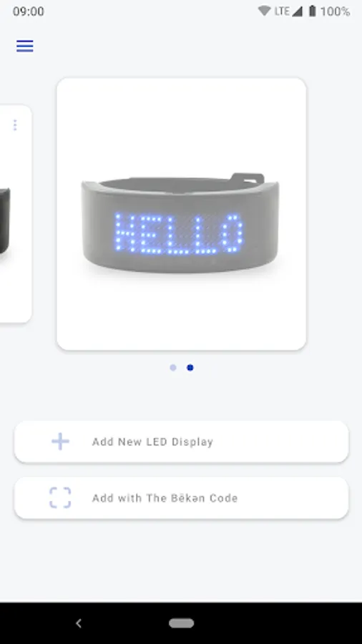Tap the home pill navigation button
The width and height of the screenshot is (362, 644).
tap(182, 623)
